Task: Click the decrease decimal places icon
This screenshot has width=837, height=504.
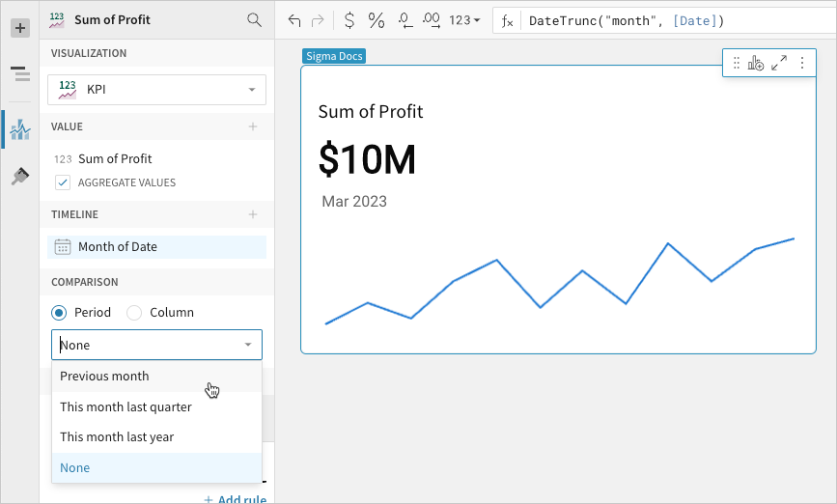Action: (405, 20)
